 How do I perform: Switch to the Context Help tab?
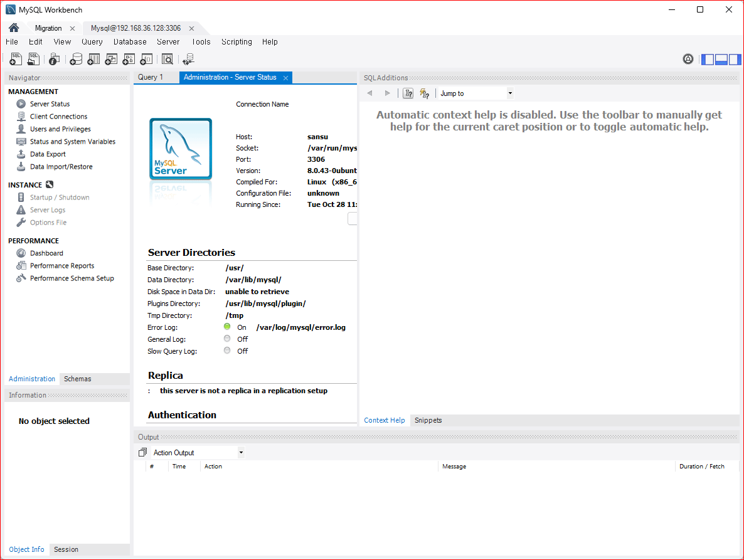coord(385,420)
